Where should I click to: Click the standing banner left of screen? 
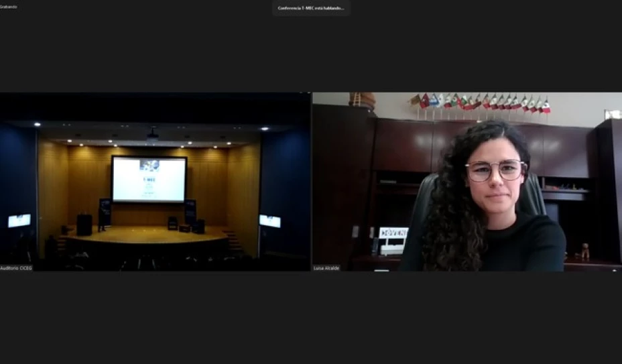point(105,211)
